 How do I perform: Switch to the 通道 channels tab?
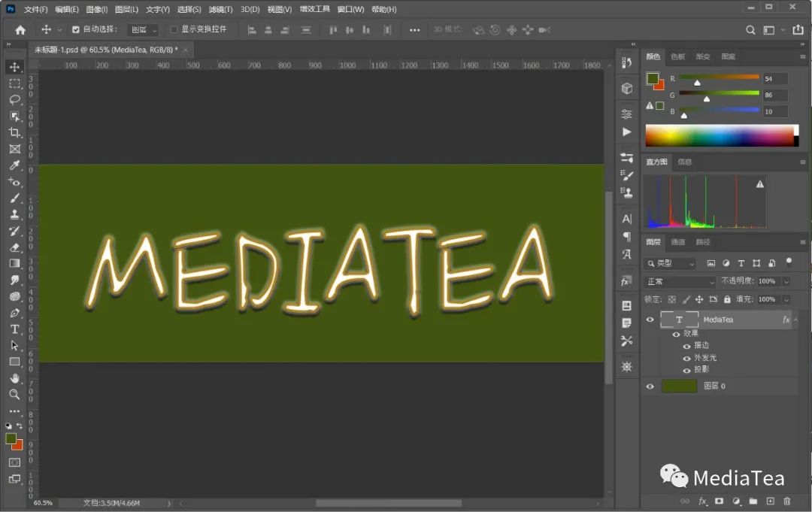coord(678,242)
